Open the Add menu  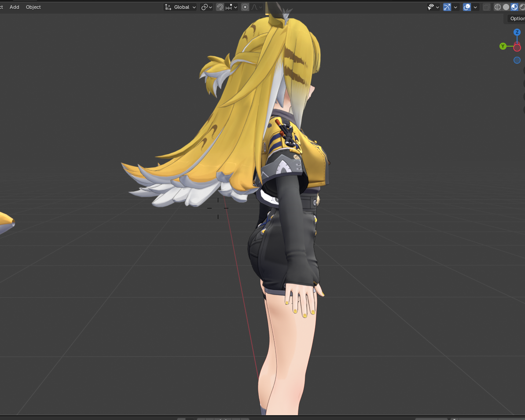(x=15, y=7)
